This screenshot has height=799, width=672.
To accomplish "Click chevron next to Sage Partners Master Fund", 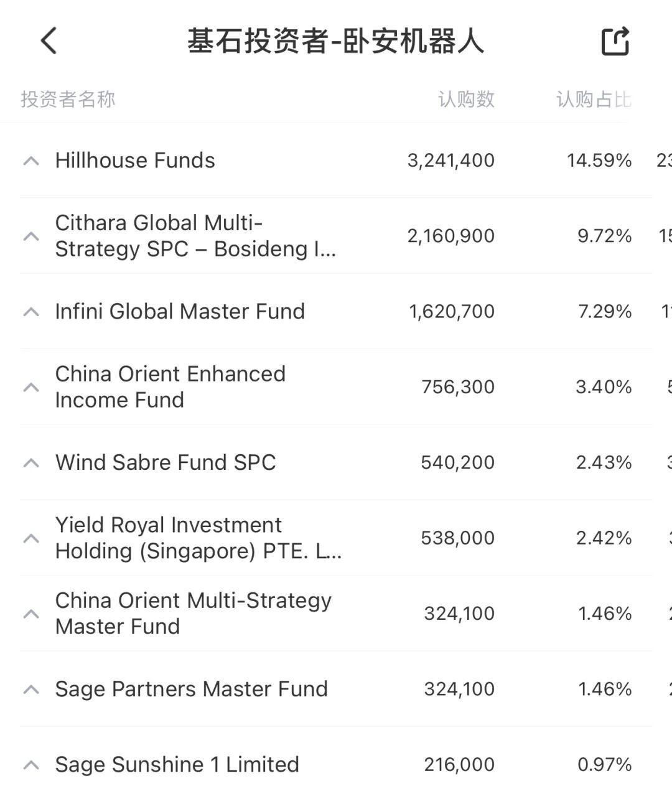I will pyautogui.click(x=31, y=689).
